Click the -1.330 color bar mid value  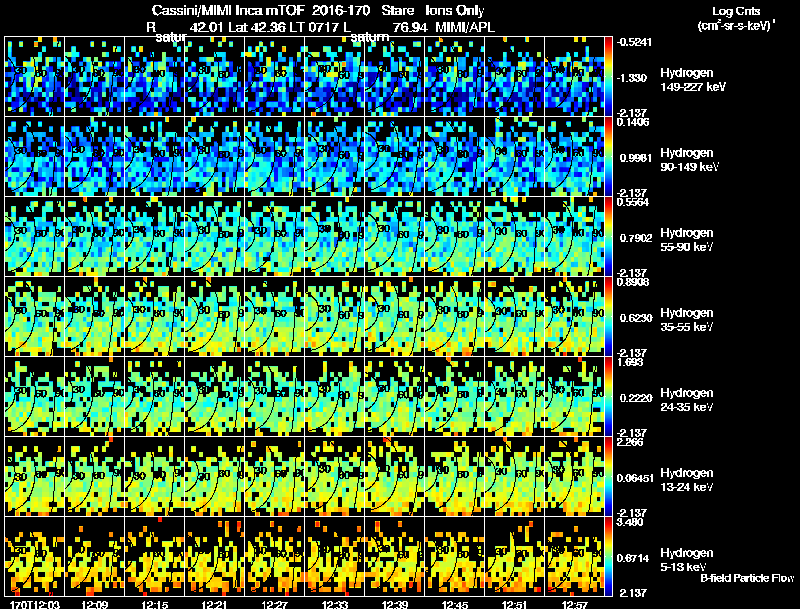coord(632,78)
